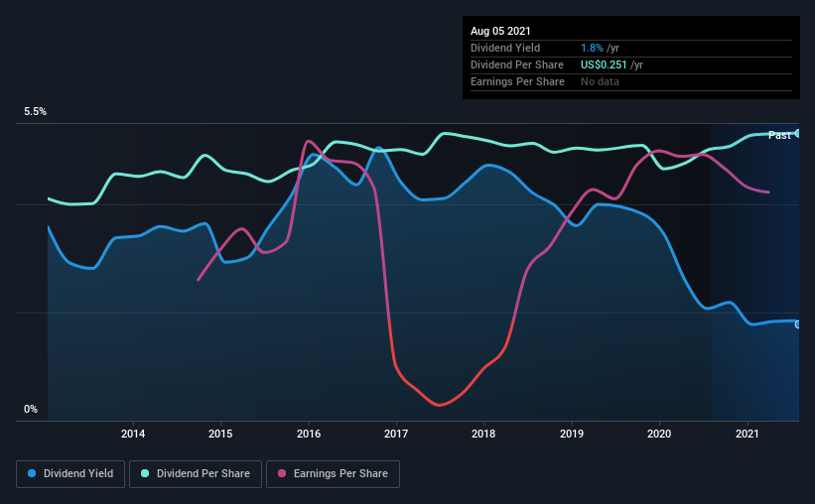Click the US$0.251 dividend per share value
815x504 pixels.
(x=604, y=64)
